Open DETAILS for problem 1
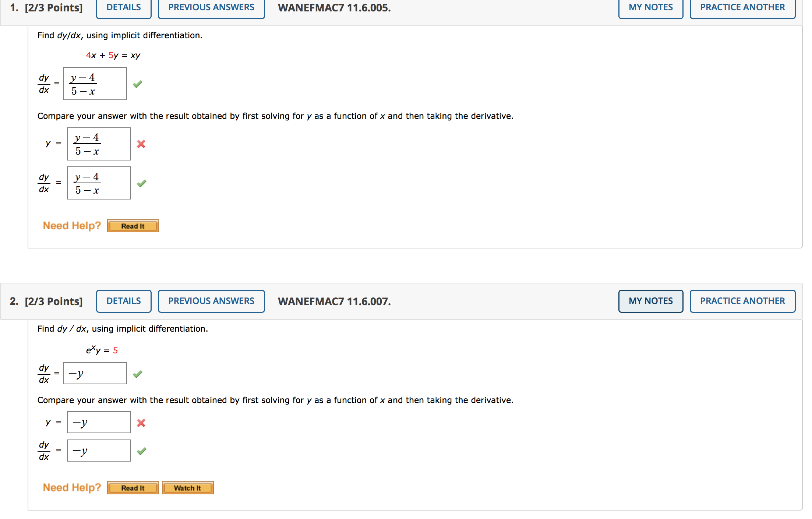This screenshot has height=519, width=812. (123, 7)
